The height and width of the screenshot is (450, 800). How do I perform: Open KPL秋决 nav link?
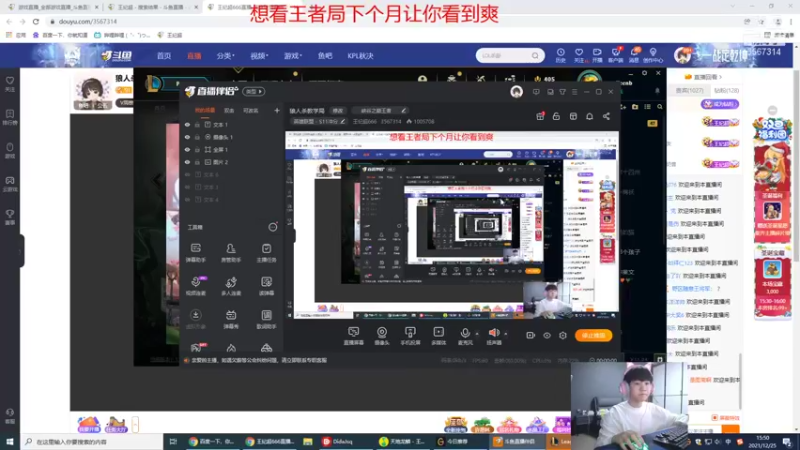click(x=361, y=56)
